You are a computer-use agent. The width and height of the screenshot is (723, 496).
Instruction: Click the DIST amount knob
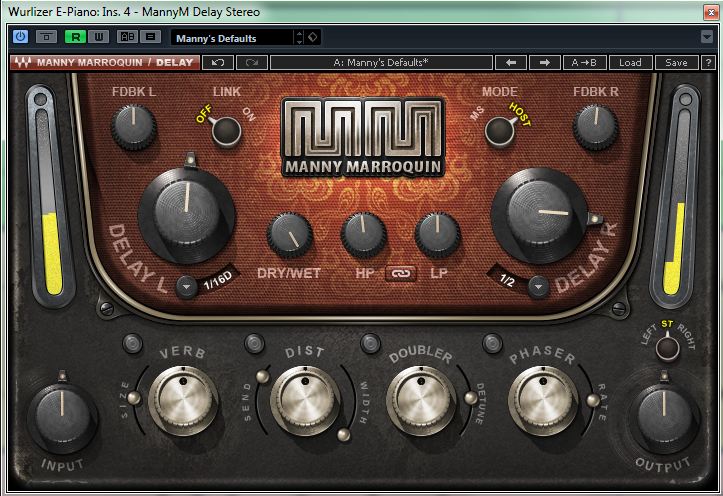pos(305,400)
